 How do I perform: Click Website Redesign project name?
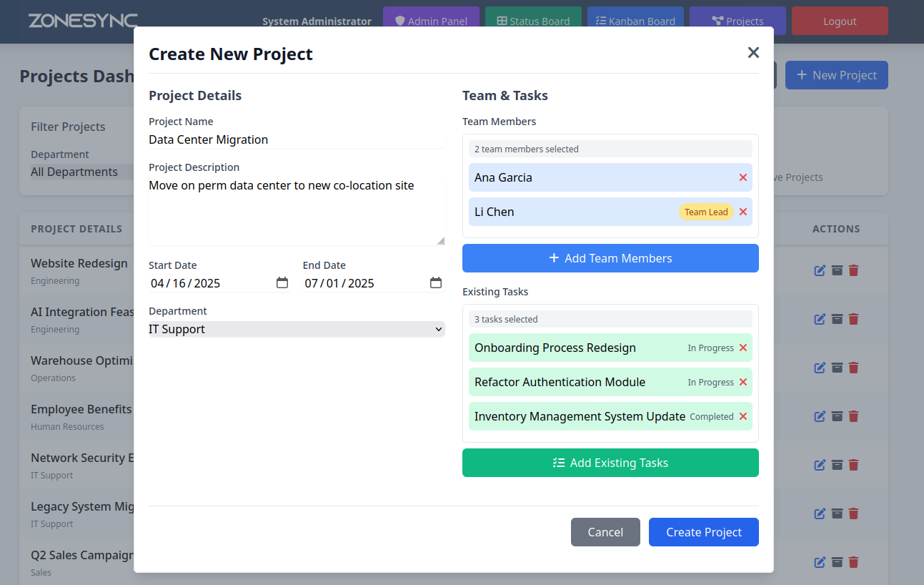coord(79,263)
